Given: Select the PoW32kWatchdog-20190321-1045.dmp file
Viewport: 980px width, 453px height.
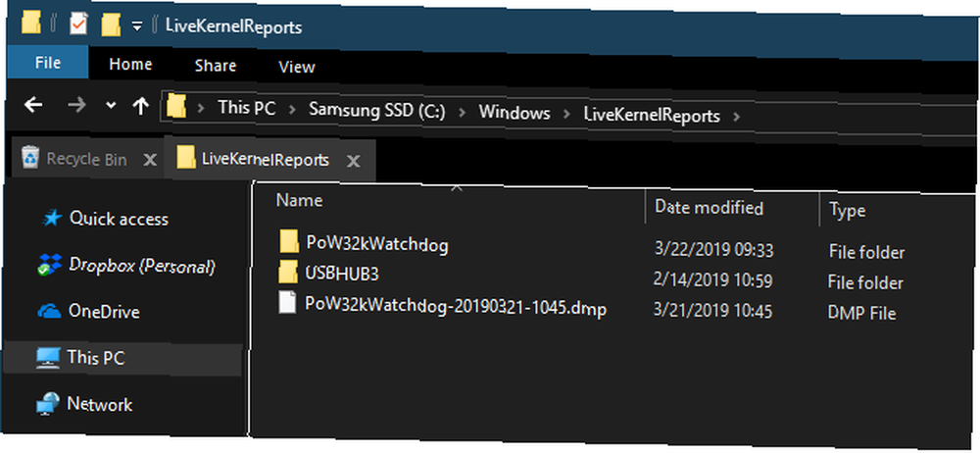Looking at the screenshot, I should pyautogui.click(x=443, y=306).
